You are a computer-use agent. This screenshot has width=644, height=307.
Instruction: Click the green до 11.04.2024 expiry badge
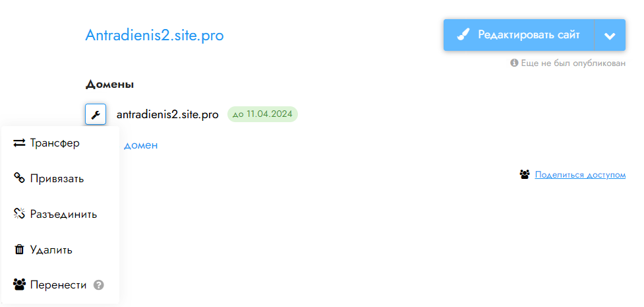coord(262,114)
